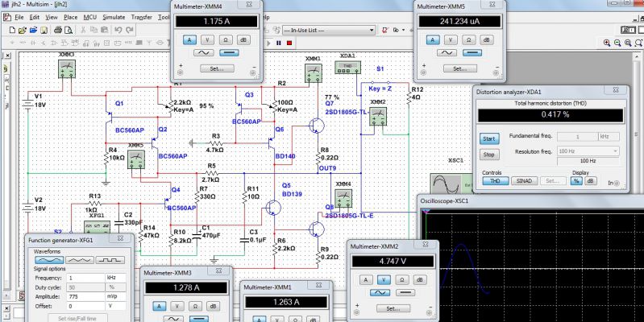
Task: Copy the selected component
Action: [93, 30]
